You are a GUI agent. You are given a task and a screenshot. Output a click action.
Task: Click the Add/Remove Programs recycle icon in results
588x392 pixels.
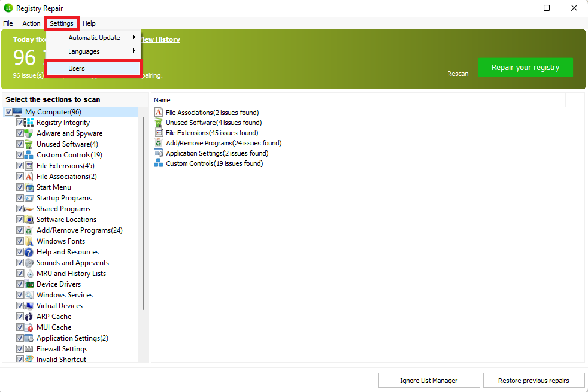159,143
